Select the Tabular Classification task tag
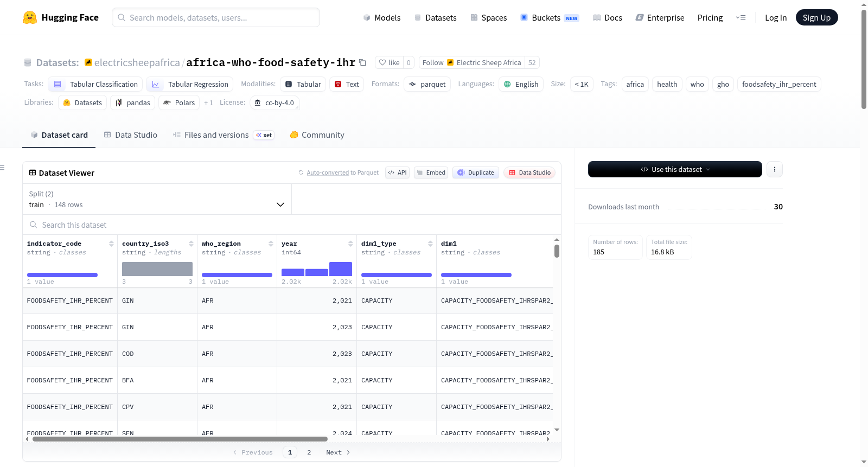 click(x=95, y=84)
